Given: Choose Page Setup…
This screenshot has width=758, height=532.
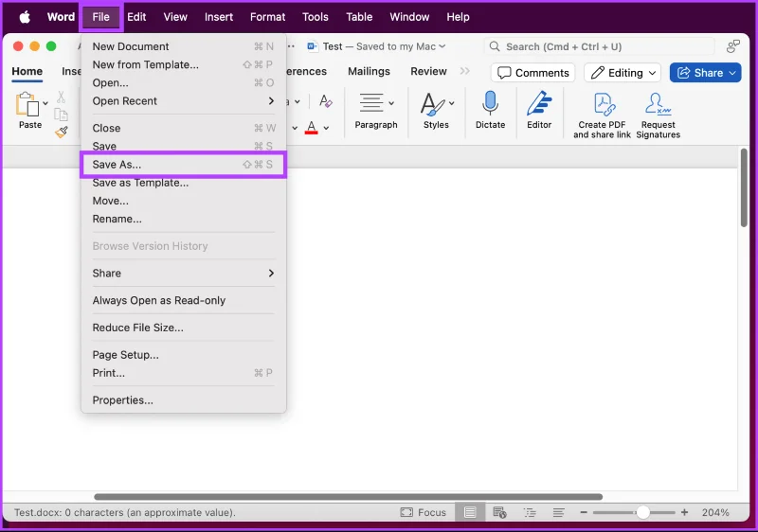Looking at the screenshot, I should pos(183,355).
